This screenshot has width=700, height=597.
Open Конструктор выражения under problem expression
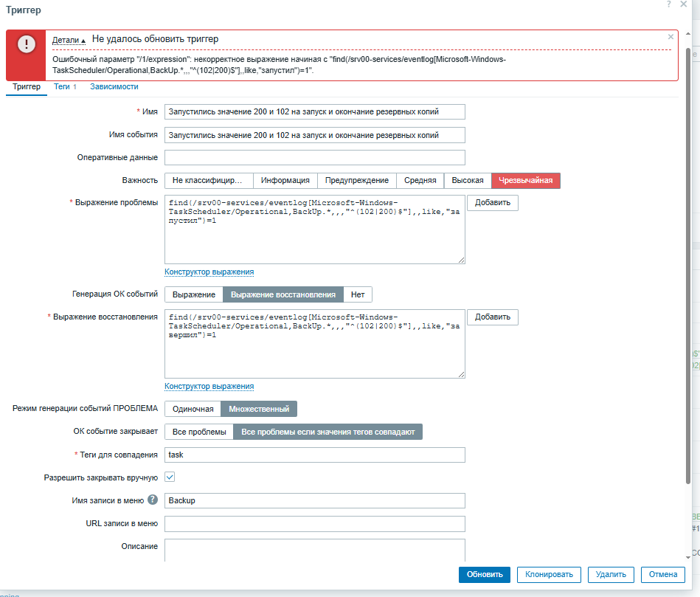209,272
